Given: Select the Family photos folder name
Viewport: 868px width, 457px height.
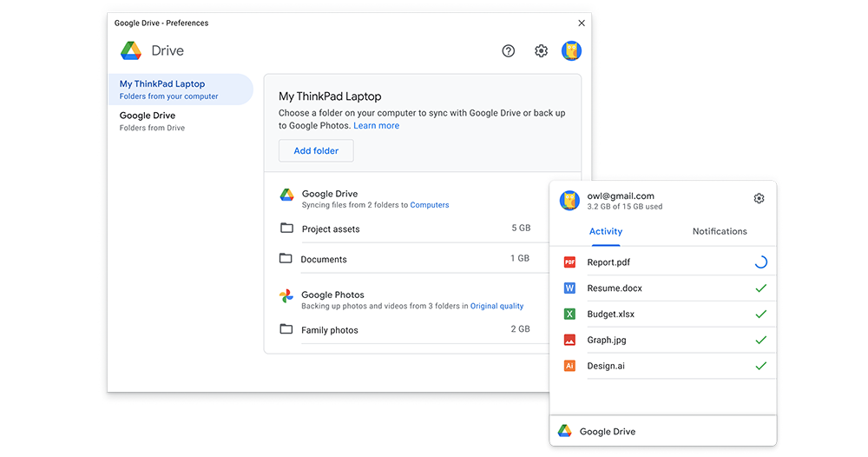Looking at the screenshot, I should click(x=329, y=330).
